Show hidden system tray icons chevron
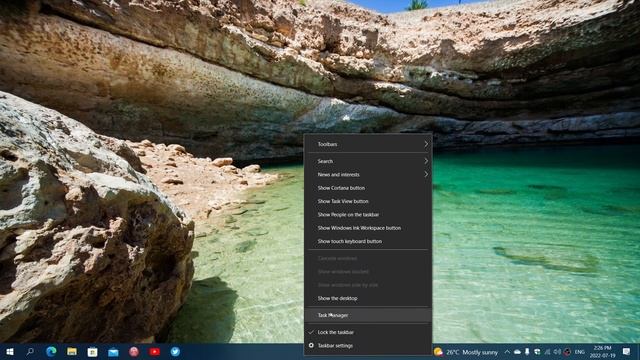The image size is (640, 360). click(x=507, y=351)
